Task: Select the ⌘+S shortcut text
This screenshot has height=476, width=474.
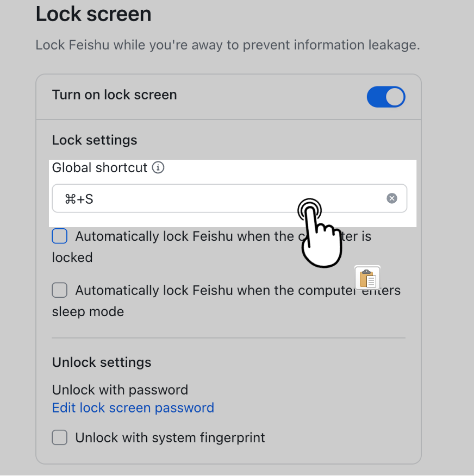Action: pos(79,199)
